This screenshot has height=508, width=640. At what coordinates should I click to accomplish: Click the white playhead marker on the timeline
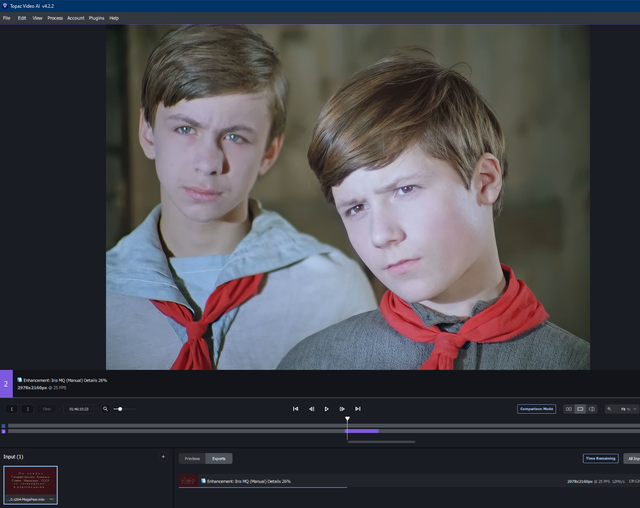(x=347, y=419)
